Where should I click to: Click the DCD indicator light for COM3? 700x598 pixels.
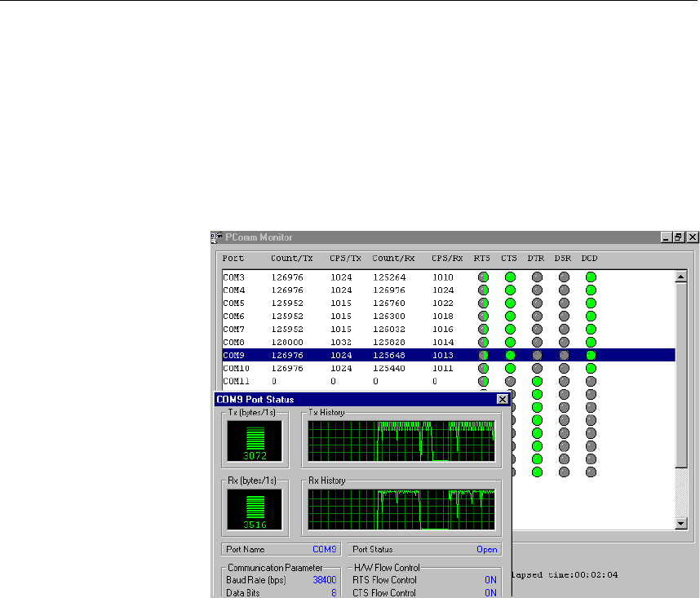pos(591,277)
